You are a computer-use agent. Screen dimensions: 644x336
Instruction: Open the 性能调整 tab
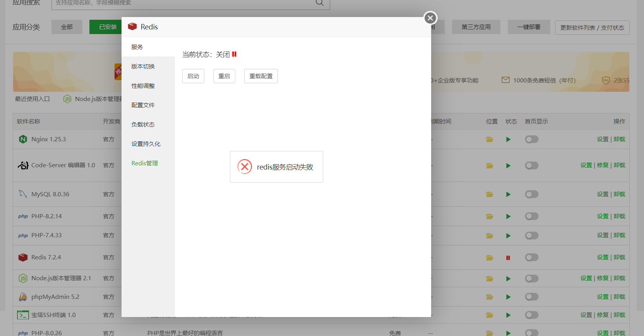point(148,86)
